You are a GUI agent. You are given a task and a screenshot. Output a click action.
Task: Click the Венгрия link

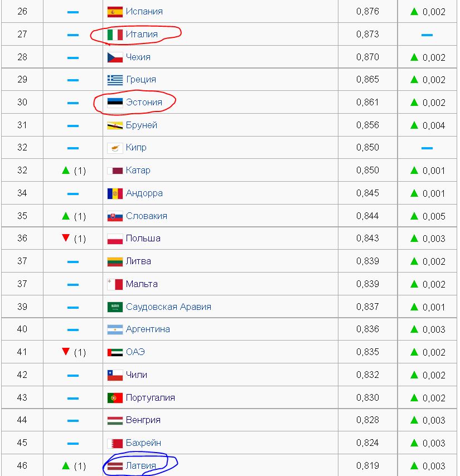[143, 420]
